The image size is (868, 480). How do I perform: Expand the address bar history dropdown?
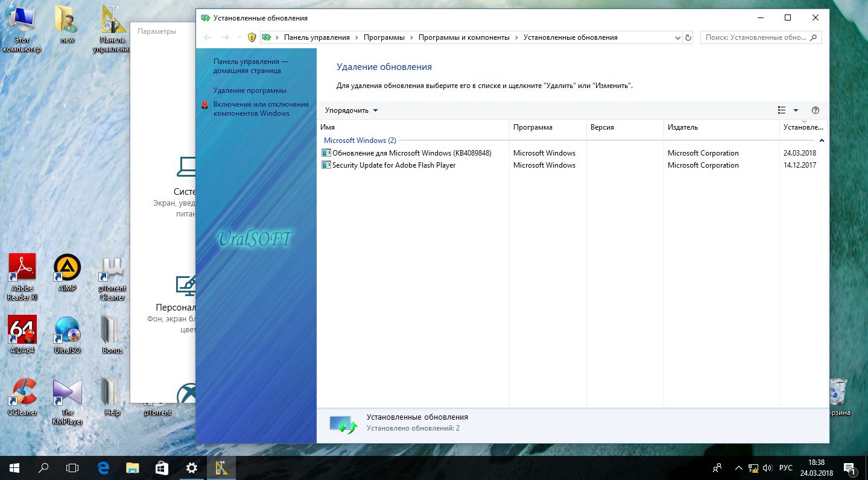tap(677, 37)
